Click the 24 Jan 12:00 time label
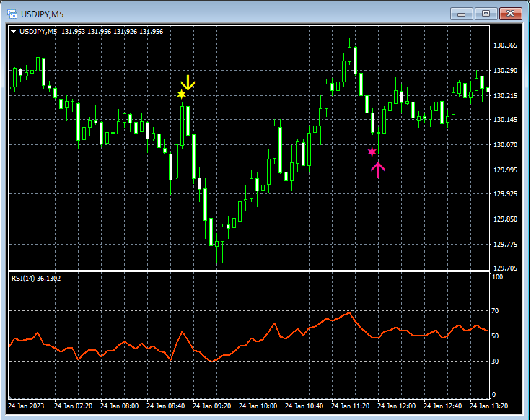This screenshot has height=420, width=531. (x=396, y=406)
